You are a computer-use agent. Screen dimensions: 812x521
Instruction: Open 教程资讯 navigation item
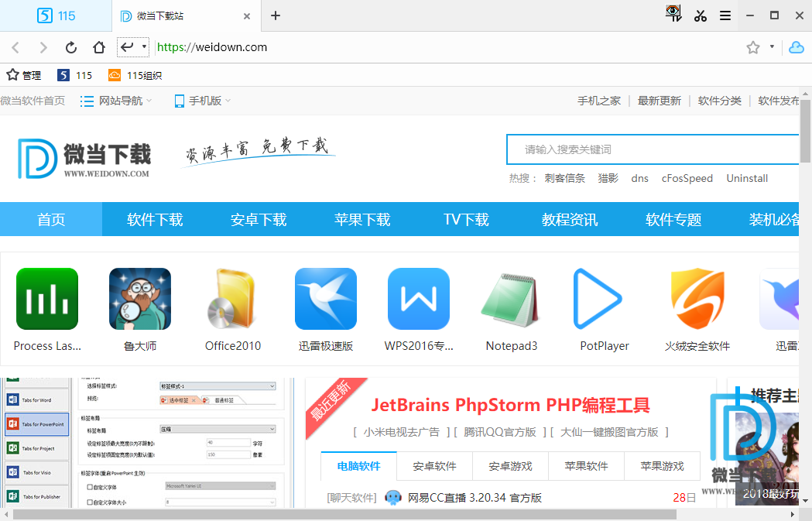point(570,219)
